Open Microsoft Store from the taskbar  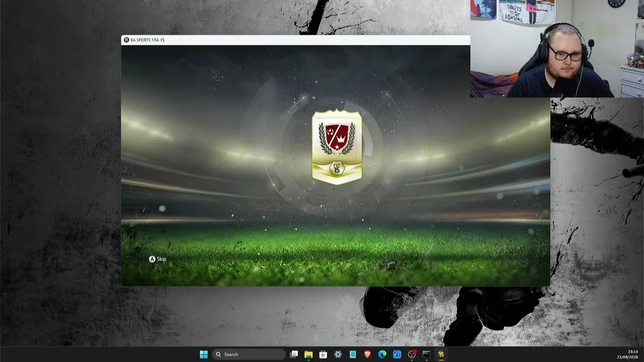click(323, 354)
